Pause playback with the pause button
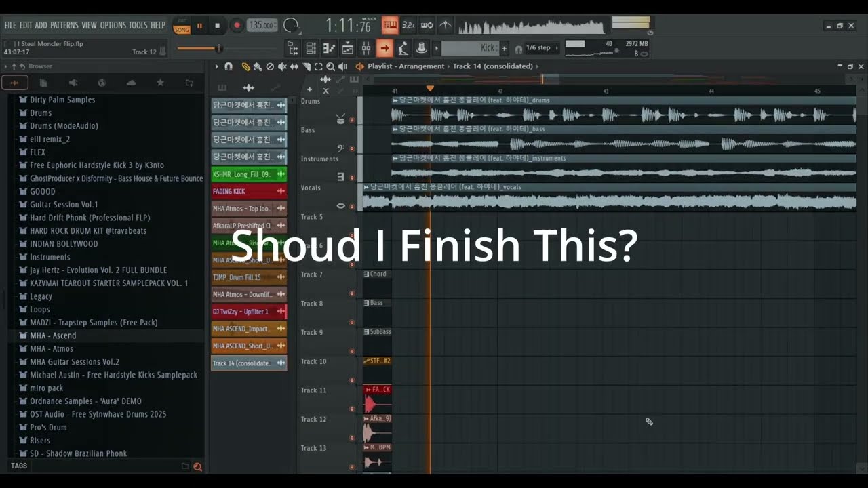This screenshot has height=488, width=868. [199, 26]
